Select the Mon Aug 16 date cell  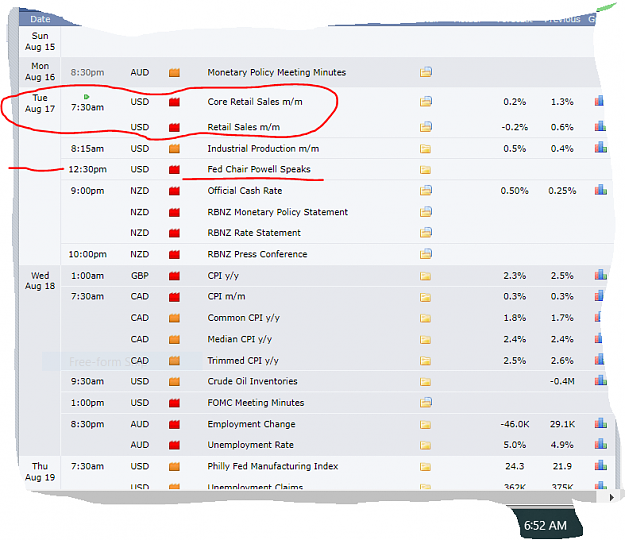click(x=40, y=71)
